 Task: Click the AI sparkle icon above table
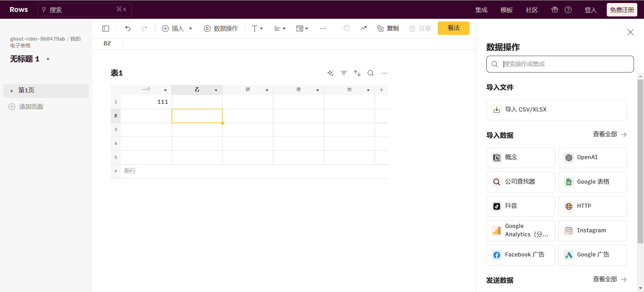330,73
